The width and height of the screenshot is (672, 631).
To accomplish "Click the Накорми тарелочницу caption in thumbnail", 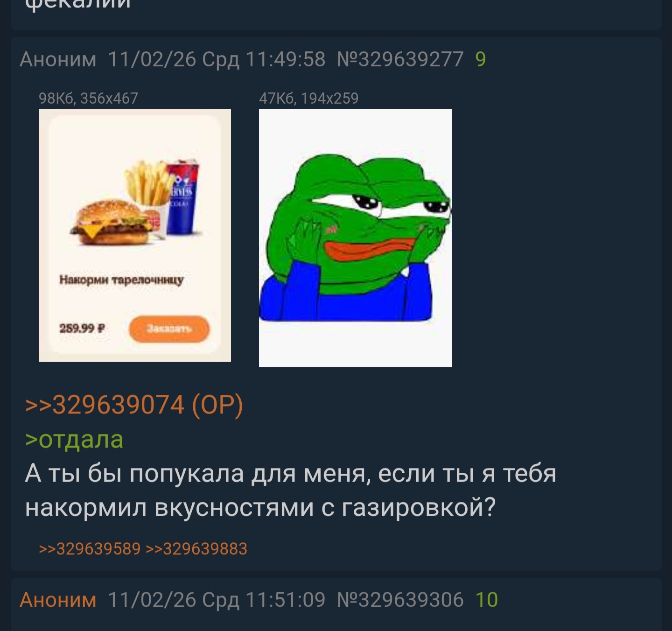I will 121,280.
